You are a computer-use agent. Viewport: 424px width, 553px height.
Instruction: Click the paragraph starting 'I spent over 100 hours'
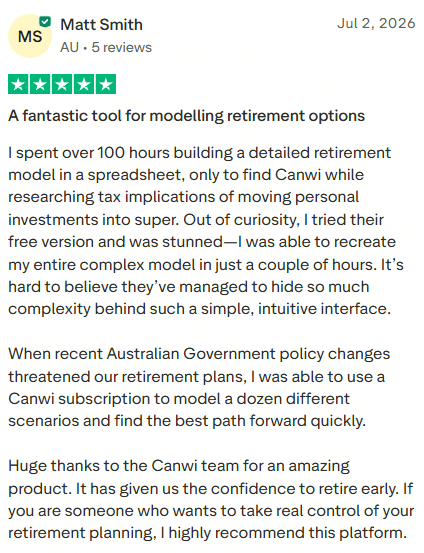click(206, 231)
